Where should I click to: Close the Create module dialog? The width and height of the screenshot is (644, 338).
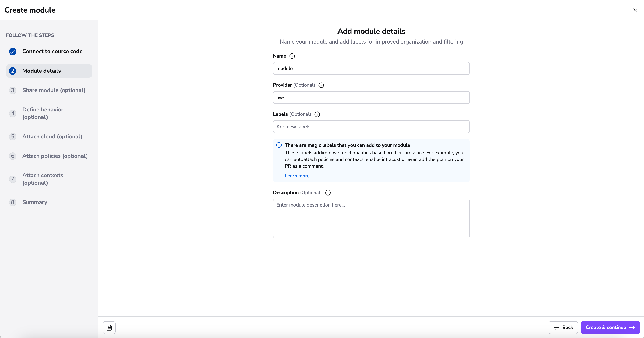(x=635, y=10)
